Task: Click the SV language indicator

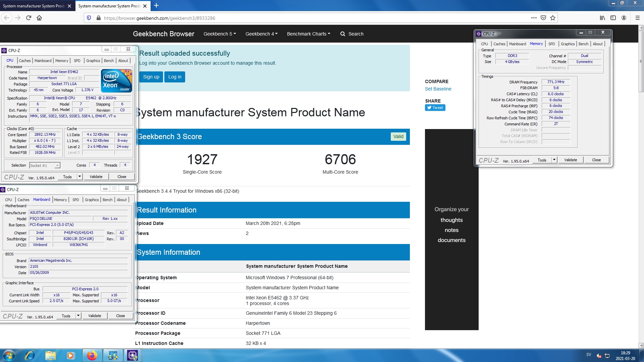Action: coord(589,355)
